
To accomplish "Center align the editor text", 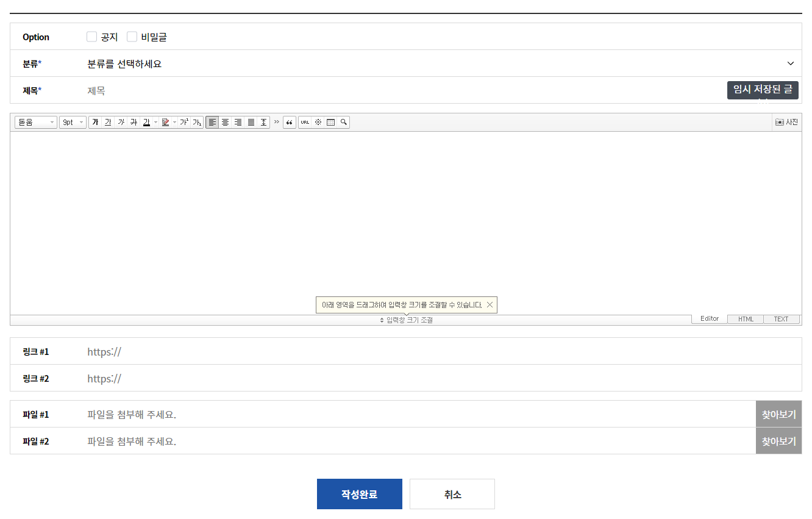I will click(225, 123).
